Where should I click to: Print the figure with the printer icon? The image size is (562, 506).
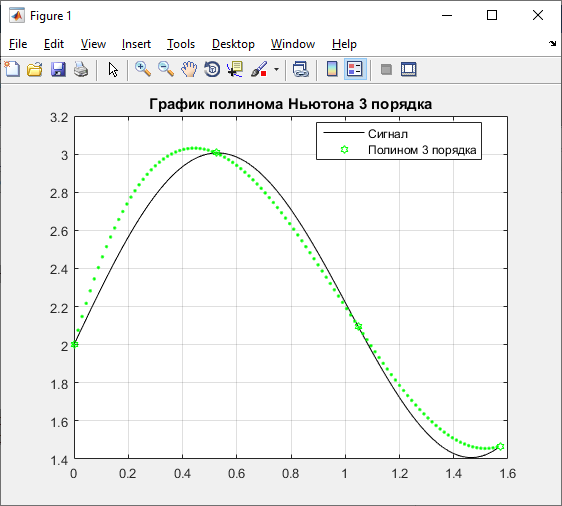click(81, 69)
